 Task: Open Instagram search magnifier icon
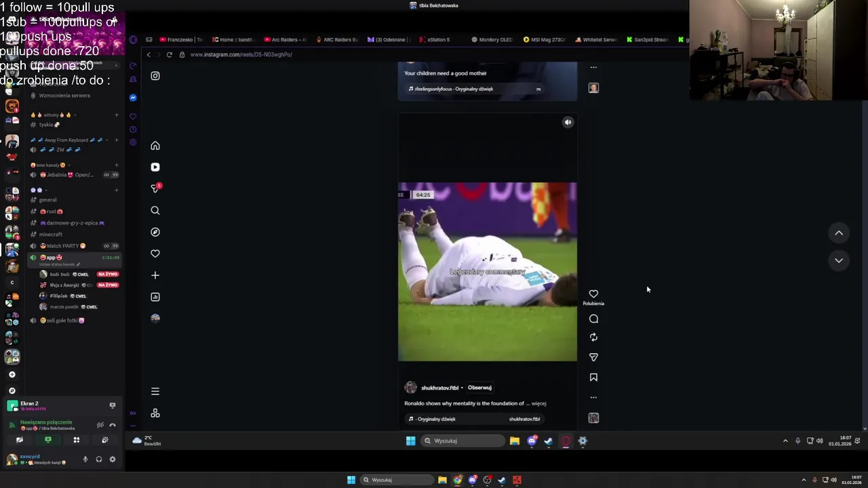tap(155, 211)
